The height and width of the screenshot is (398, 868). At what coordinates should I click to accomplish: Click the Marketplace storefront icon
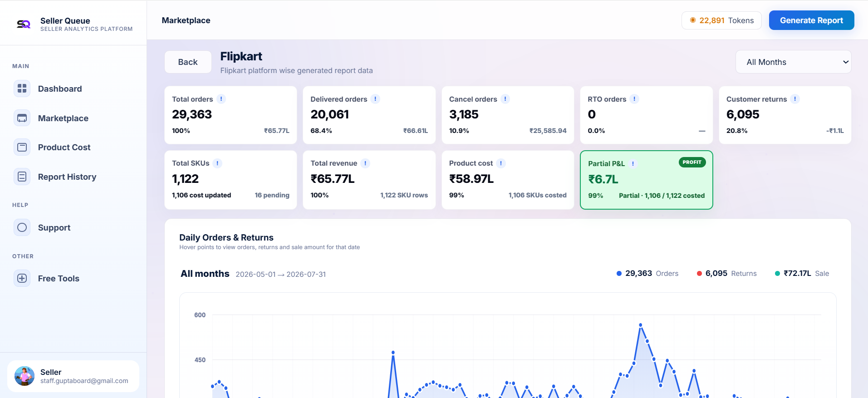[x=22, y=118]
